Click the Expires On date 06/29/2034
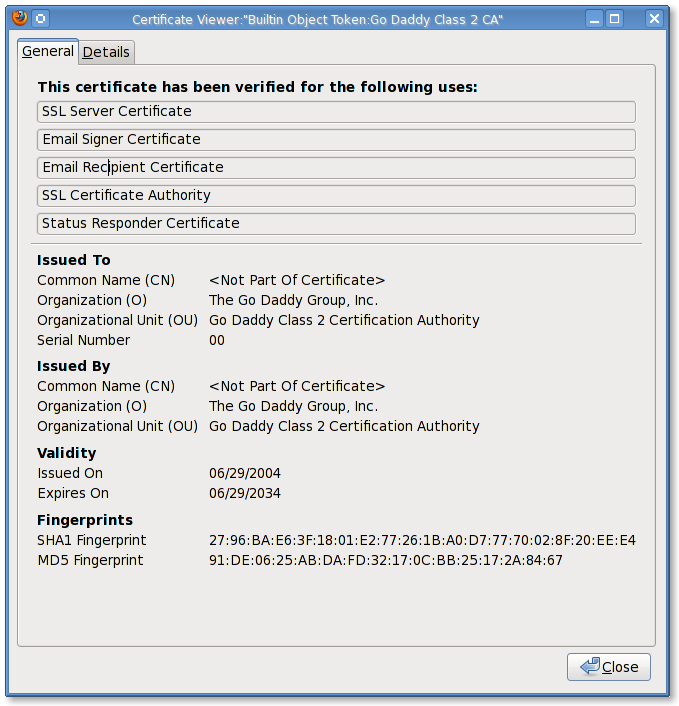Image resolution: width=679 pixels, height=706 pixels. coord(245,494)
